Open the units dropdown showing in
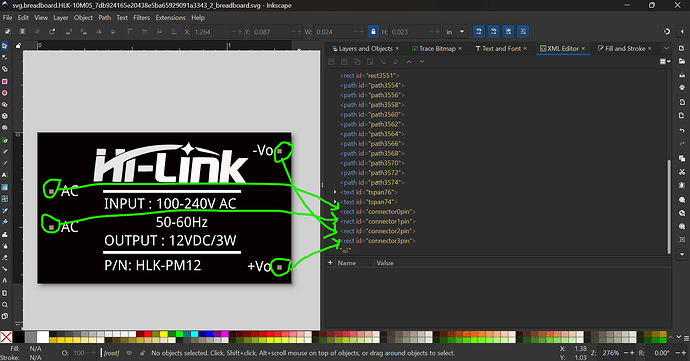Viewport: 690px width, 361px height. (455, 32)
